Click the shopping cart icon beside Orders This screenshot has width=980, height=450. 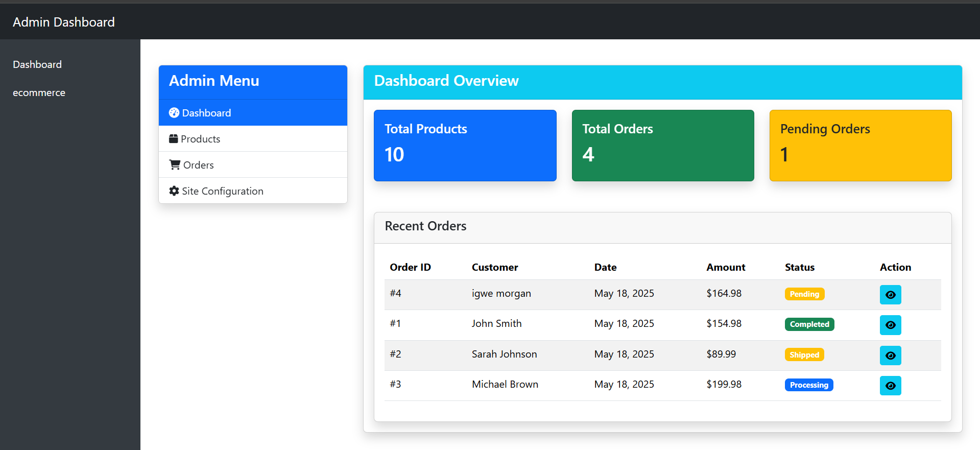coord(175,165)
